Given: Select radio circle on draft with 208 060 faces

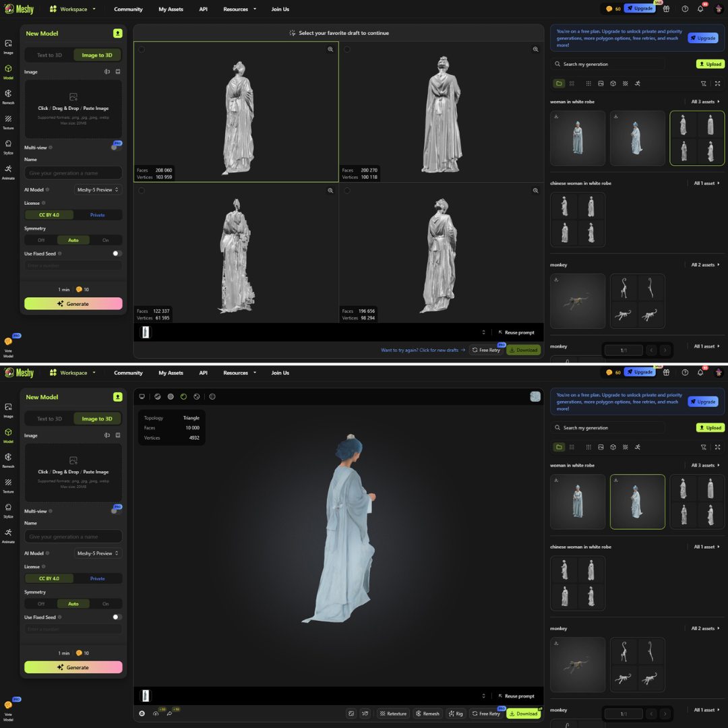Looking at the screenshot, I should tap(142, 49).
